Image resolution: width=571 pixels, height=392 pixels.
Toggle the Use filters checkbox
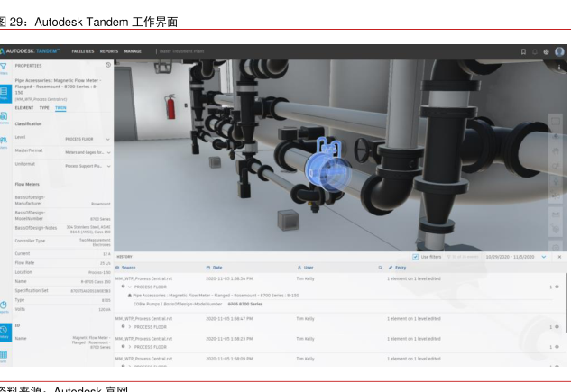416,257
